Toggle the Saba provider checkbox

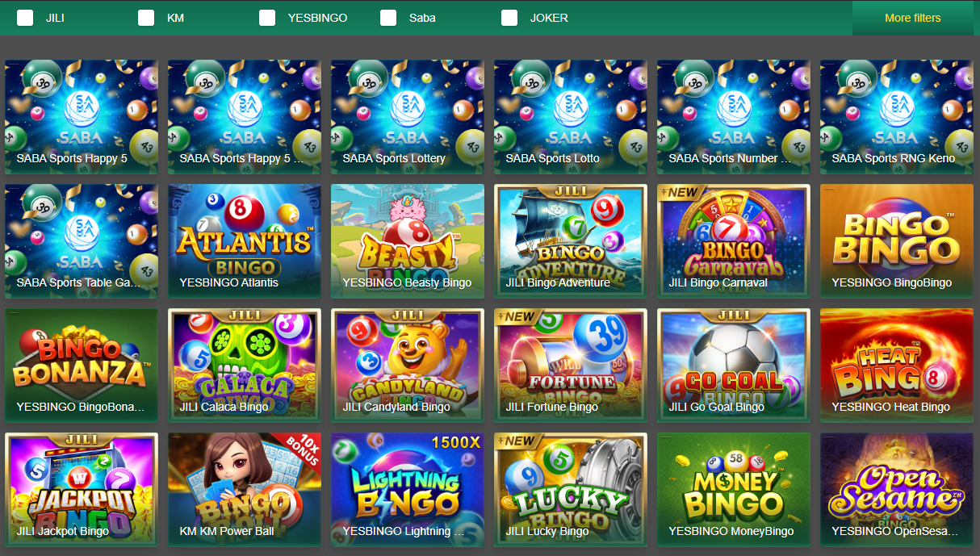(x=388, y=18)
